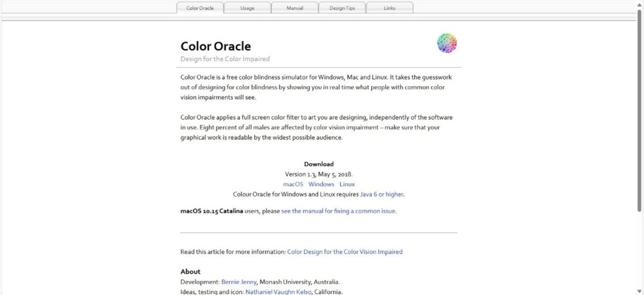The height and width of the screenshot is (295, 644).
Task: Download the Linux version
Action: 347,184
